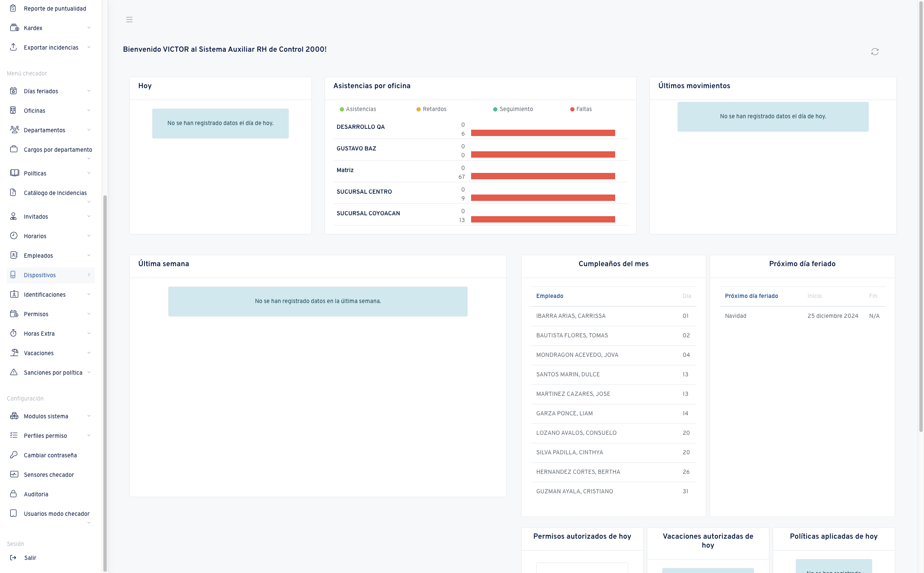This screenshot has width=924, height=573.
Task: Click the main page vertical scrollbar
Action: (921, 216)
